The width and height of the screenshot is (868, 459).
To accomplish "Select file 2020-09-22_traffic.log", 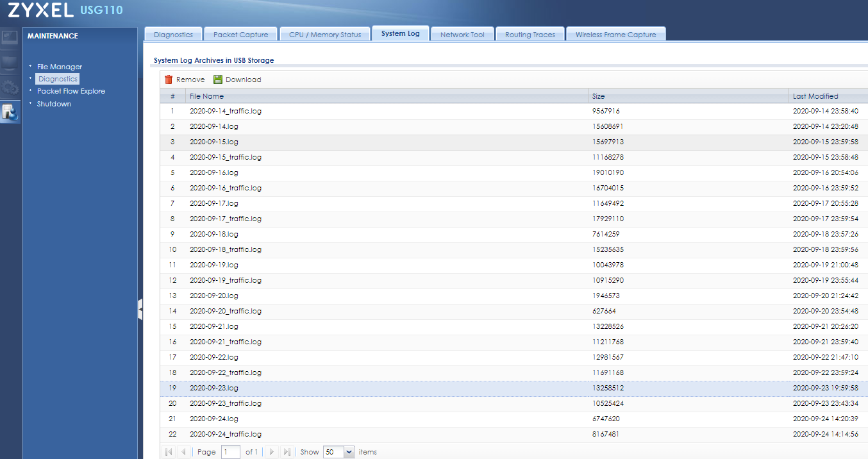I will pos(226,372).
